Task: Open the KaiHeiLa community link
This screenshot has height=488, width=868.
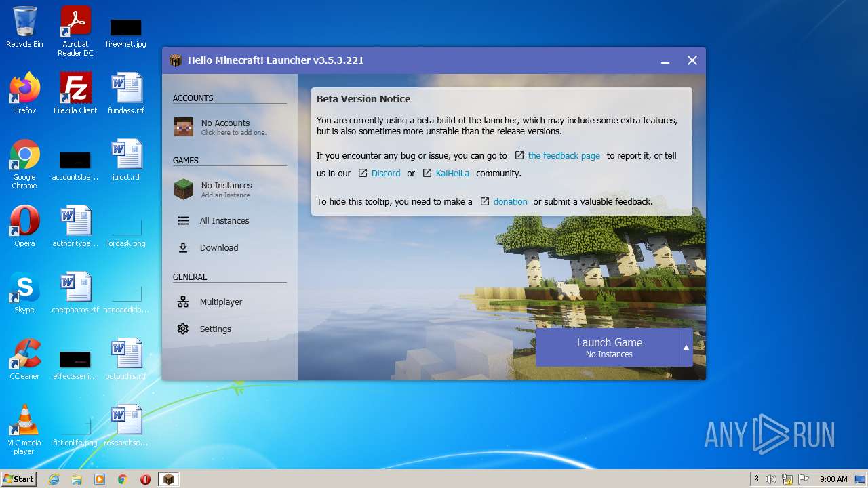Action: tap(452, 173)
